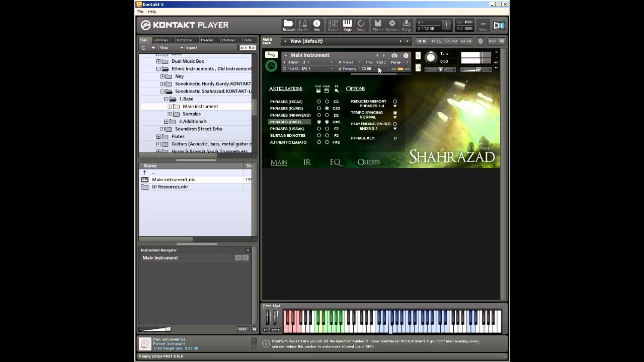Click the refresh icon in file browser
This screenshot has height=362, width=644.
pos(144,48)
